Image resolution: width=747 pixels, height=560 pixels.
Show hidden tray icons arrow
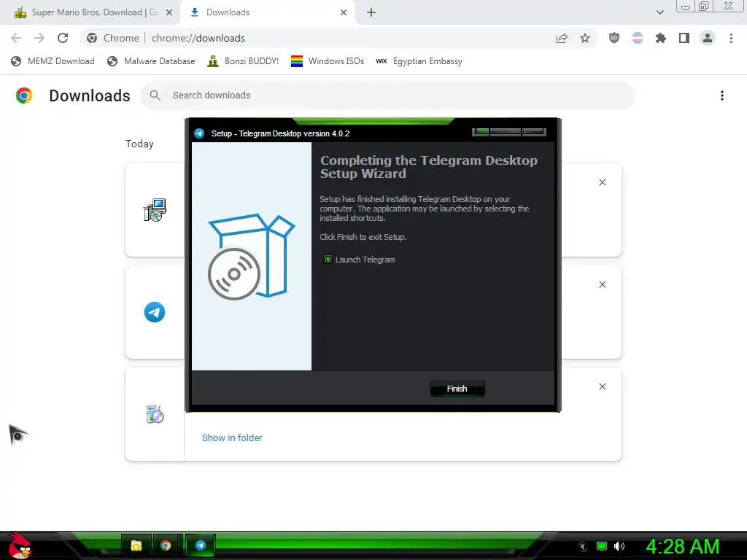coord(583,547)
